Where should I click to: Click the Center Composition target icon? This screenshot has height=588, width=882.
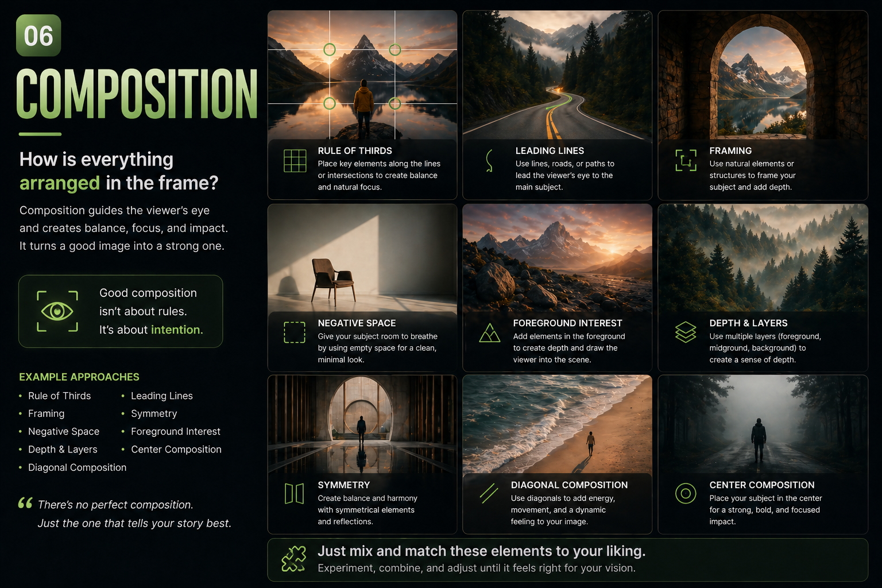point(686,493)
